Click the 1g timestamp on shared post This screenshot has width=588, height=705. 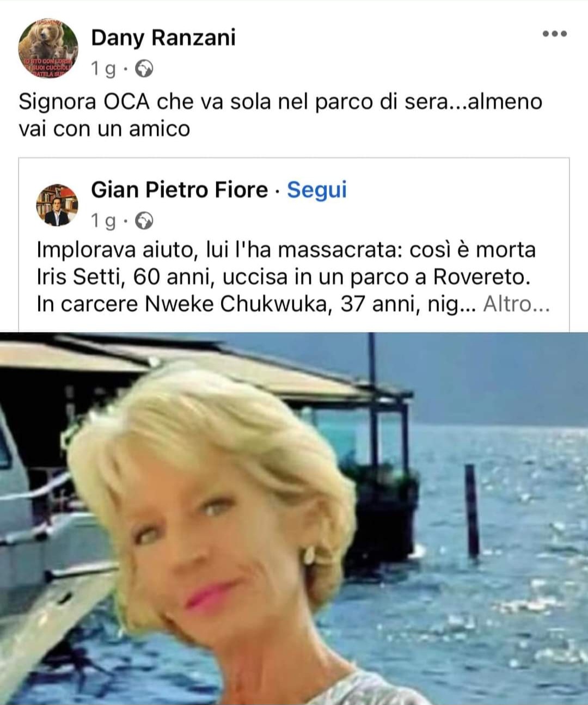[x=103, y=221]
